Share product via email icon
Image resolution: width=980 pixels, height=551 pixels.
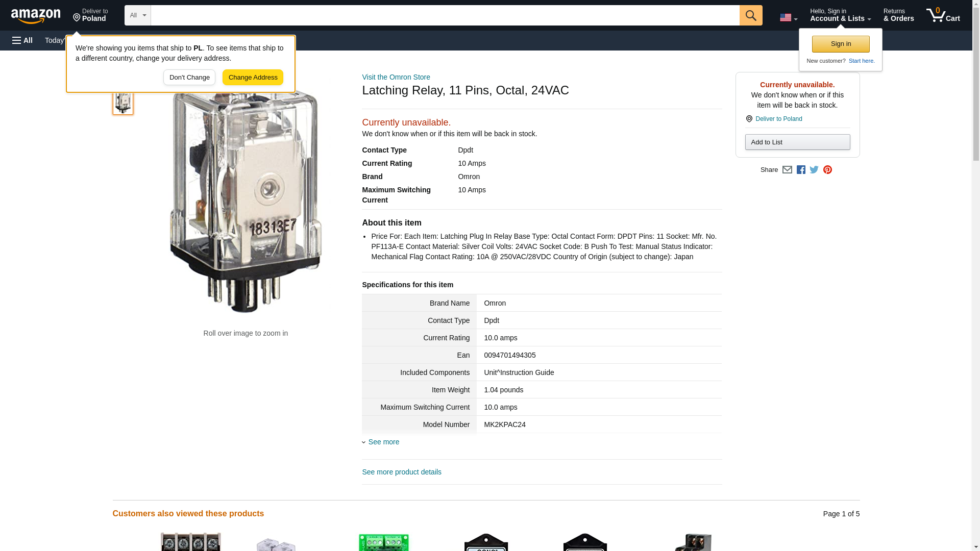pyautogui.click(x=787, y=170)
